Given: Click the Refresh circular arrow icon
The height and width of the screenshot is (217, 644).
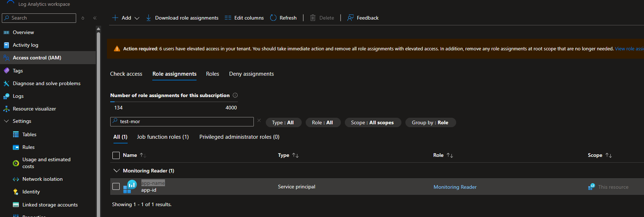Looking at the screenshot, I should [x=273, y=18].
